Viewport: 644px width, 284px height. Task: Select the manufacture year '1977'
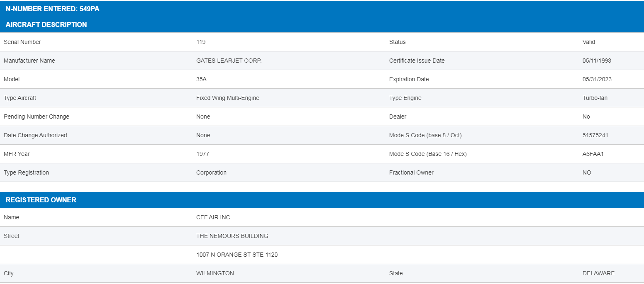203,154
